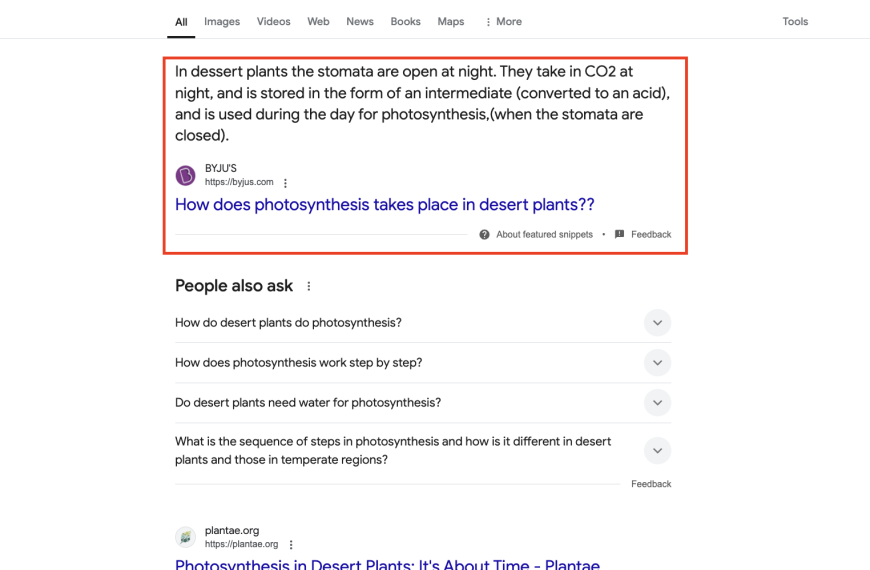
Task: Click the BYJU'S purple logo icon
Action: [185, 175]
